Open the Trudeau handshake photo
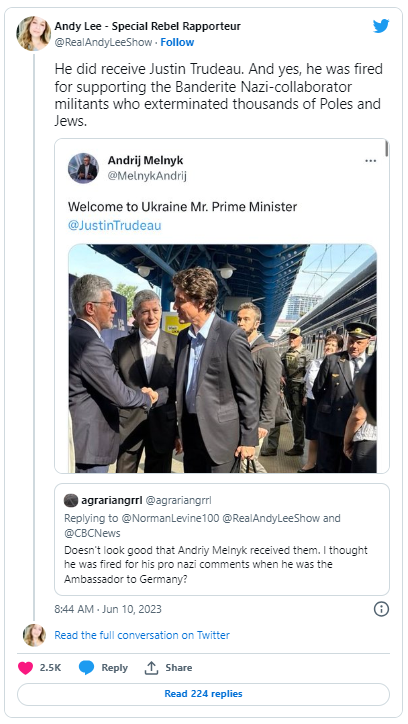This screenshot has height=724, width=408. 222,358
